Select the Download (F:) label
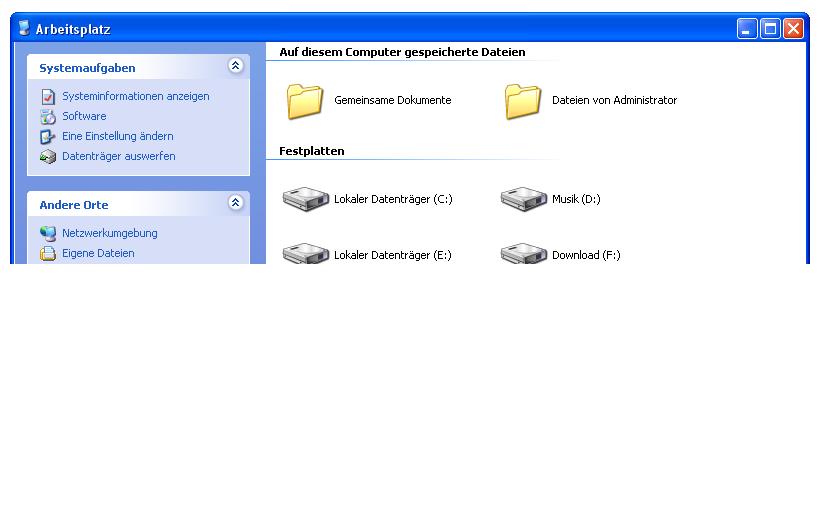 point(586,255)
